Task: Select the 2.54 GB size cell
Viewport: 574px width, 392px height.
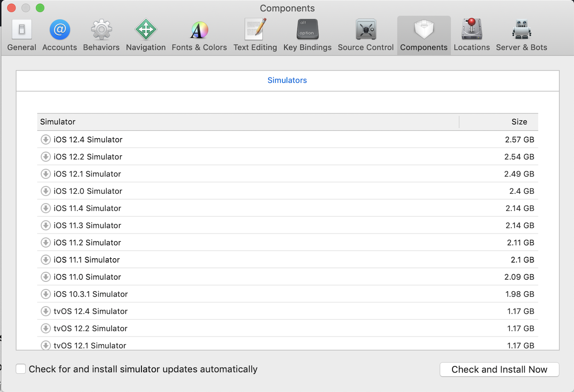Action: [x=519, y=157]
